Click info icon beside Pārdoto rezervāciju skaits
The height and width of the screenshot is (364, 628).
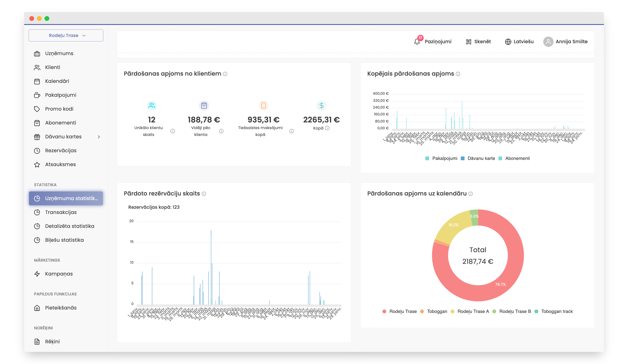point(204,194)
